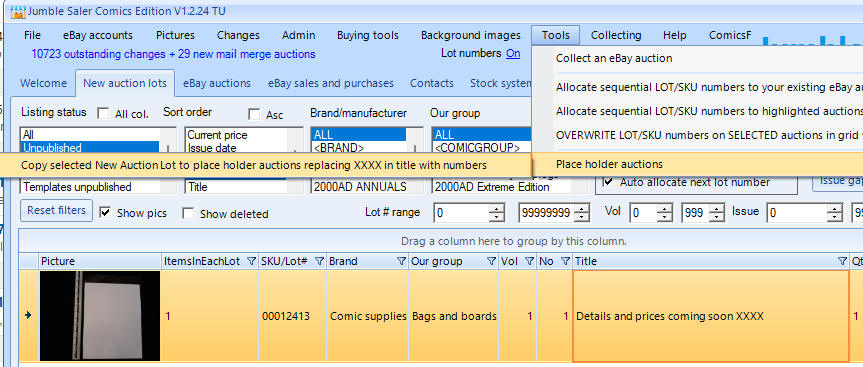Viewport: 863px width, 367px height.
Task: Toggle the Asc sort checkbox
Action: click(254, 114)
